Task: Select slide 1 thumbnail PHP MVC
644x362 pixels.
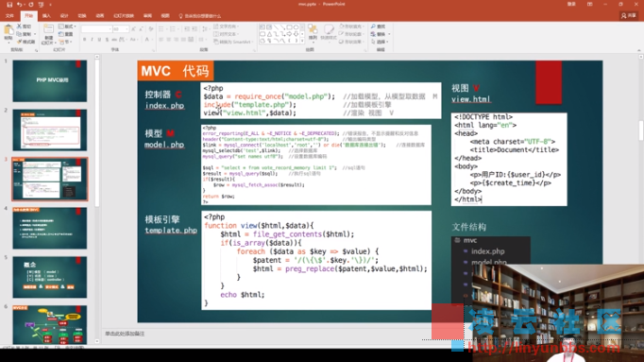Action: [50, 81]
